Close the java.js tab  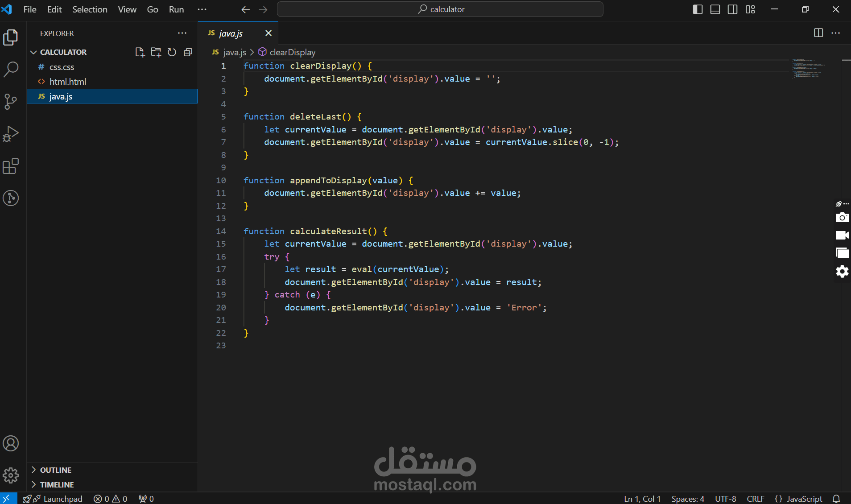click(269, 33)
